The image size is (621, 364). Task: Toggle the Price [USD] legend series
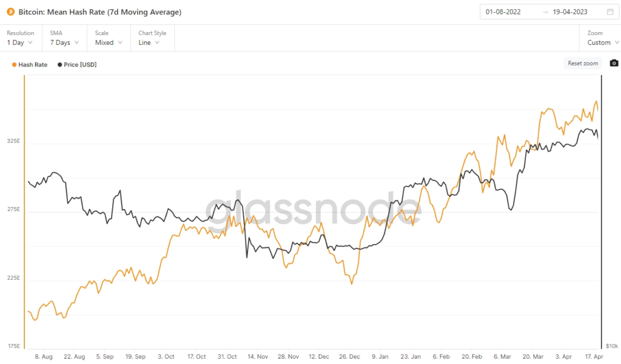pos(80,64)
